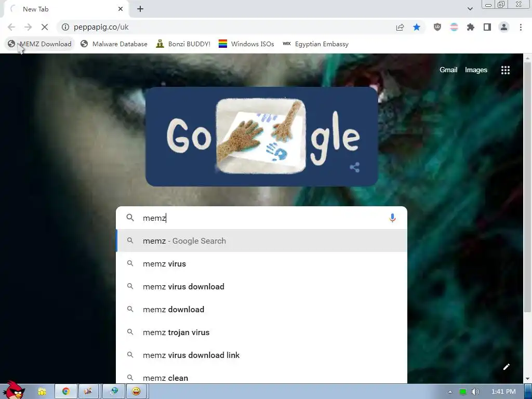The image size is (532, 399).
Task: Select 'memz virus download' suggestion
Action: [x=261, y=287]
